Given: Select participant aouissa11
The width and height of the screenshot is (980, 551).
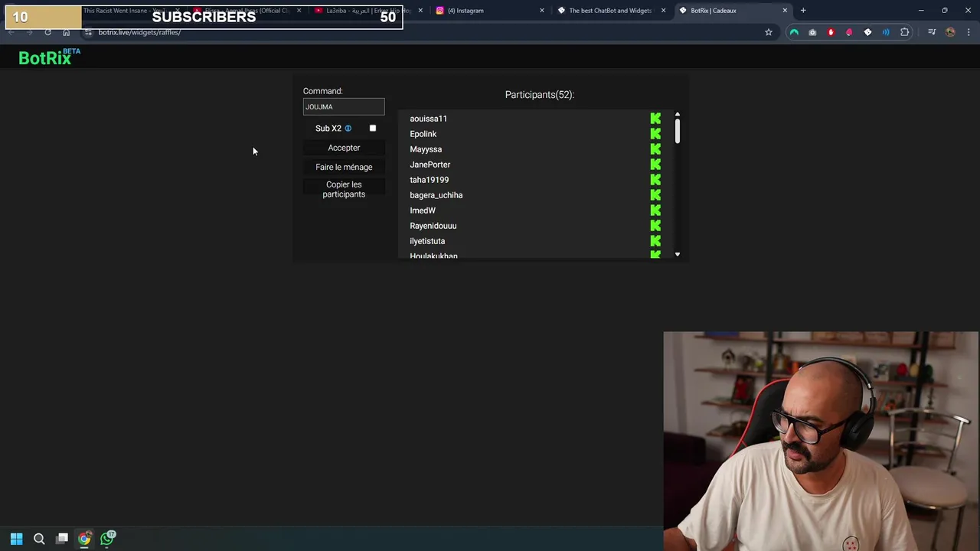Looking at the screenshot, I should [x=428, y=119].
